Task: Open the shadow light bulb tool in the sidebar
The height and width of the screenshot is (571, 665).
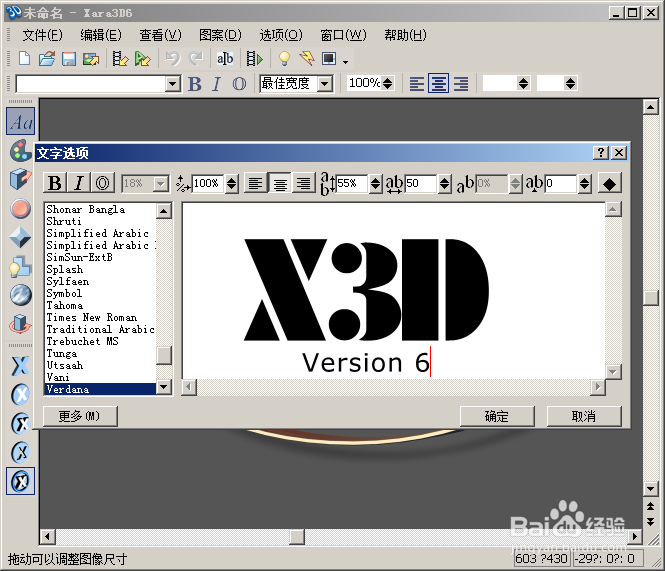Action: pos(20,266)
